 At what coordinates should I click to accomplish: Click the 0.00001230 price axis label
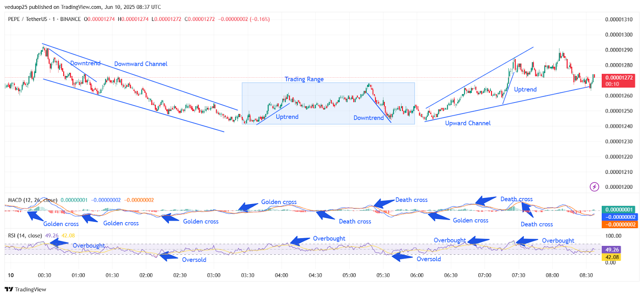coord(619,142)
